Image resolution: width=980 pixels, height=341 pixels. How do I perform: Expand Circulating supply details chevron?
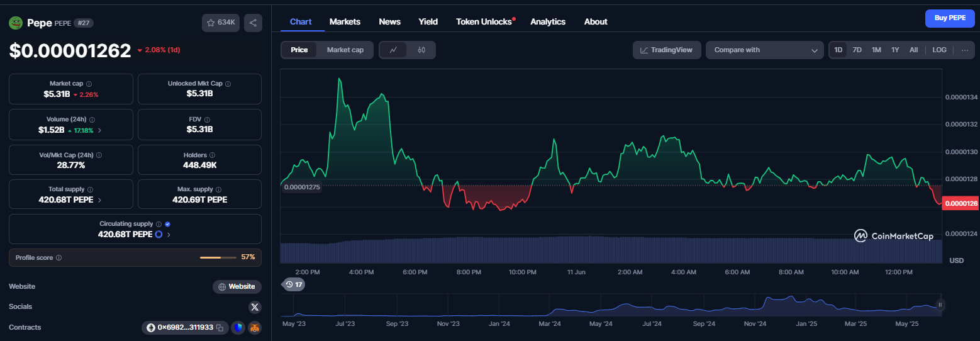[x=169, y=235]
